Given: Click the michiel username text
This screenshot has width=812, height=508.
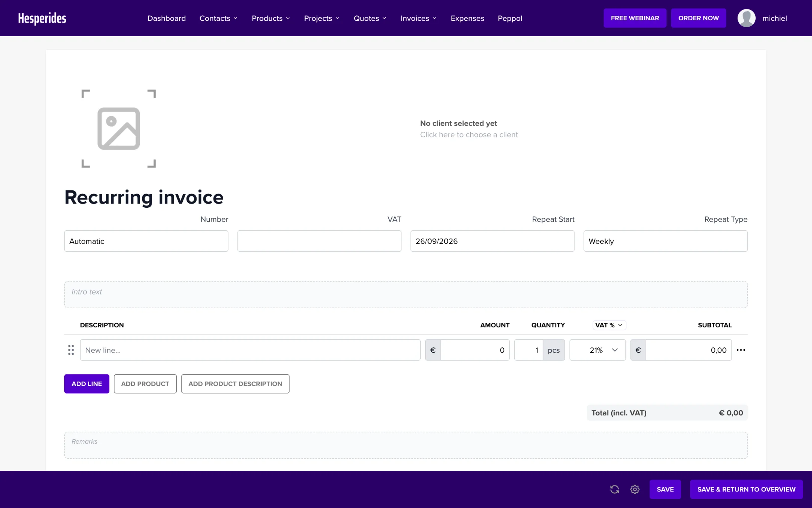Looking at the screenshot, I should (774, 18).
